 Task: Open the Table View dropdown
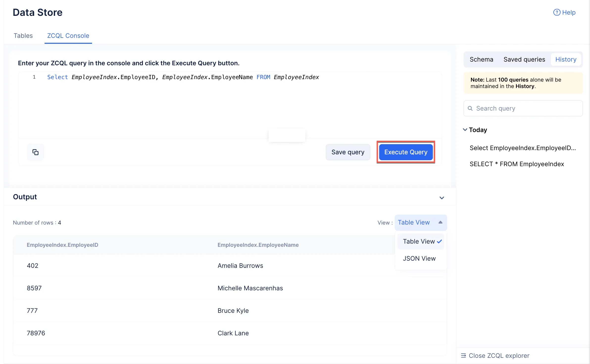421,223
